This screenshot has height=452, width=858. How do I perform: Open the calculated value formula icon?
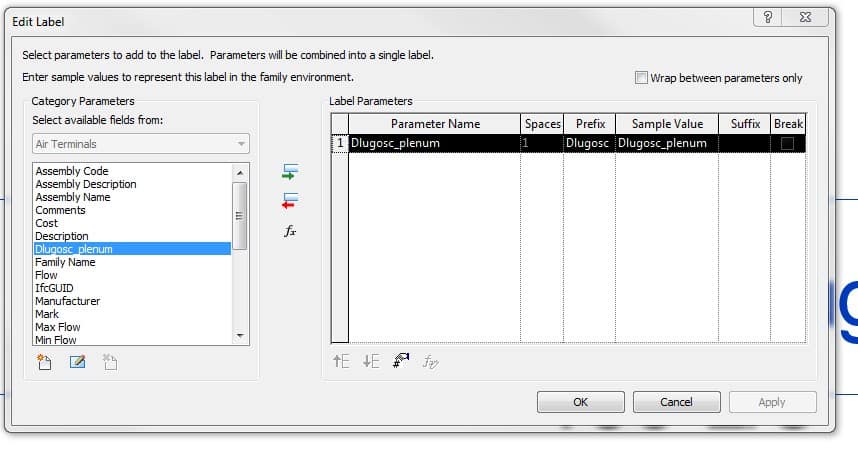(289, 231)
